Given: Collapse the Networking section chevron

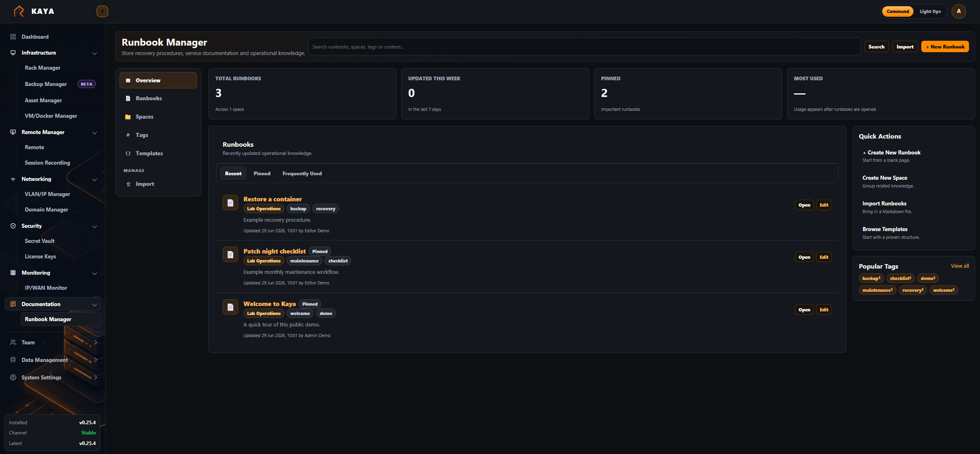Looking at the screenshot, I should pyautogui.click(x=95, y=179).
